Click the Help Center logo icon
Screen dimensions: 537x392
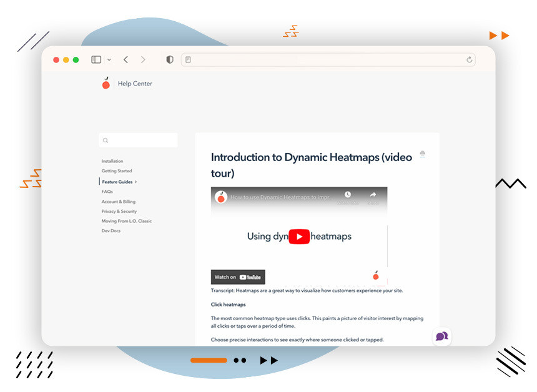106,83
